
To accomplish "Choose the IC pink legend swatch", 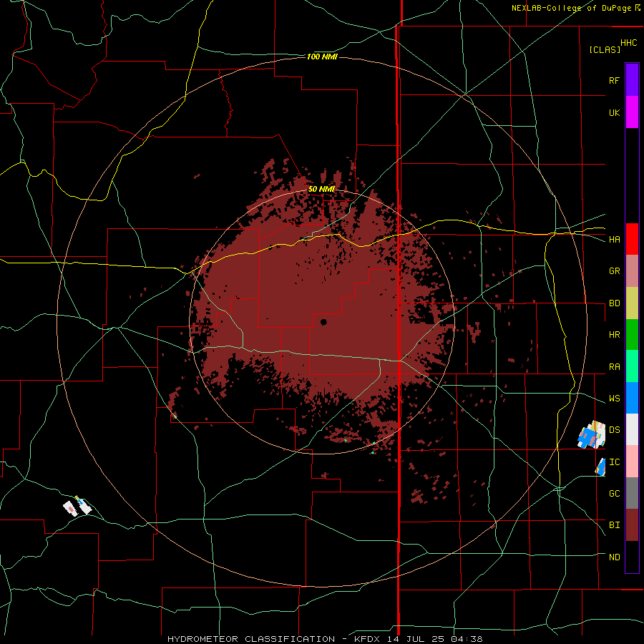I will point(632,462).
